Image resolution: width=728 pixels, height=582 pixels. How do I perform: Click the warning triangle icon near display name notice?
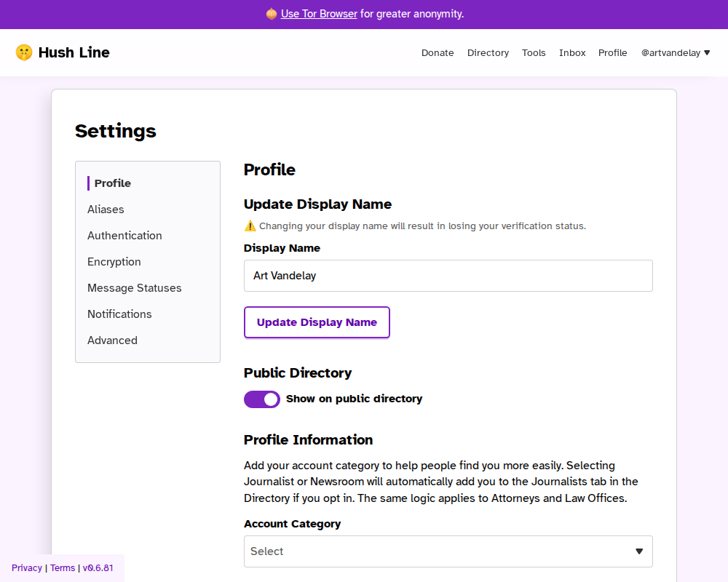click(250, 226)
